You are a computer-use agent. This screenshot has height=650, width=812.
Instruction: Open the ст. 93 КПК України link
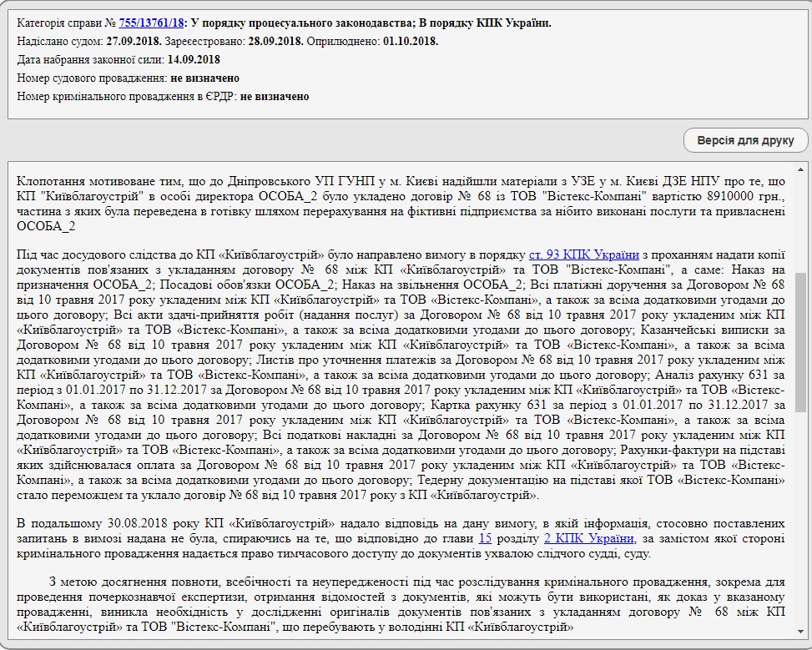coord(584,254)
